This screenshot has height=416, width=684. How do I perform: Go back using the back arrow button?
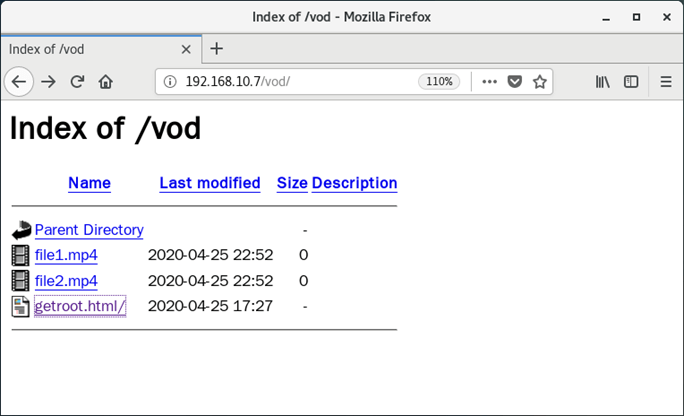click(19, 82)
